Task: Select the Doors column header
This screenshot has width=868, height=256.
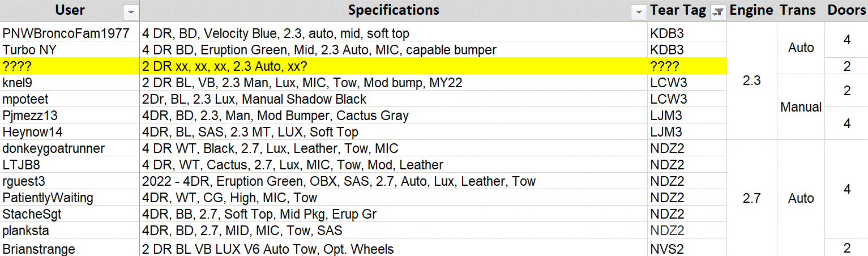Action: click(847, 10)
